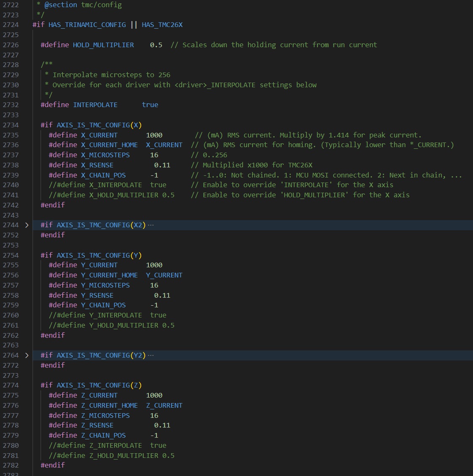
Task: Click the Z_CHAIN_POS value -1
Action: click(154, 436)
